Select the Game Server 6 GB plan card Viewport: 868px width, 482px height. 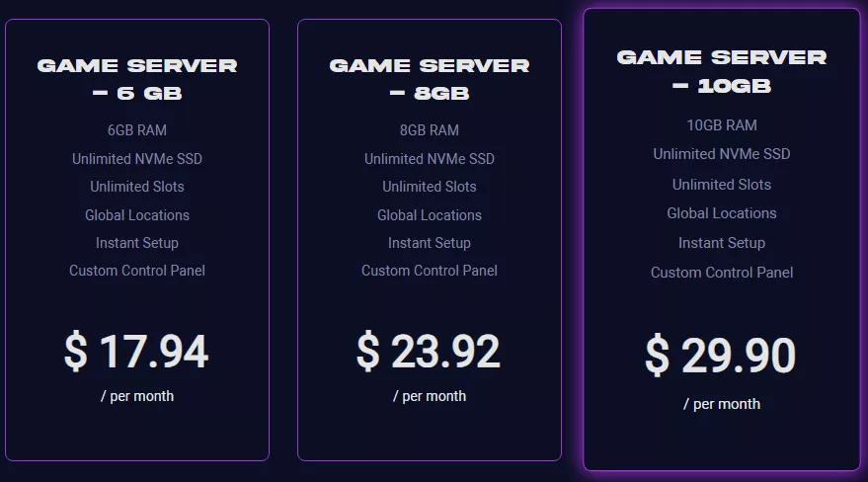[x=137, y=240]
